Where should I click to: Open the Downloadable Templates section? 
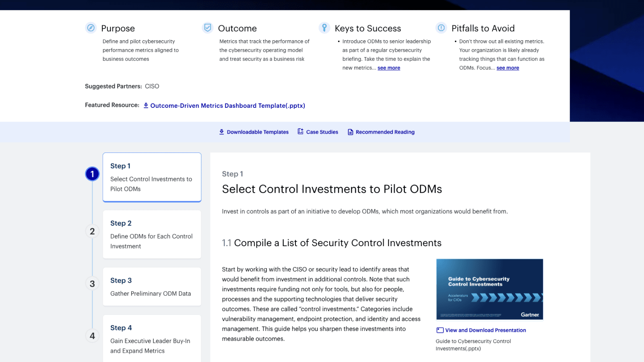pyautogui.click(x=258, y=132)
